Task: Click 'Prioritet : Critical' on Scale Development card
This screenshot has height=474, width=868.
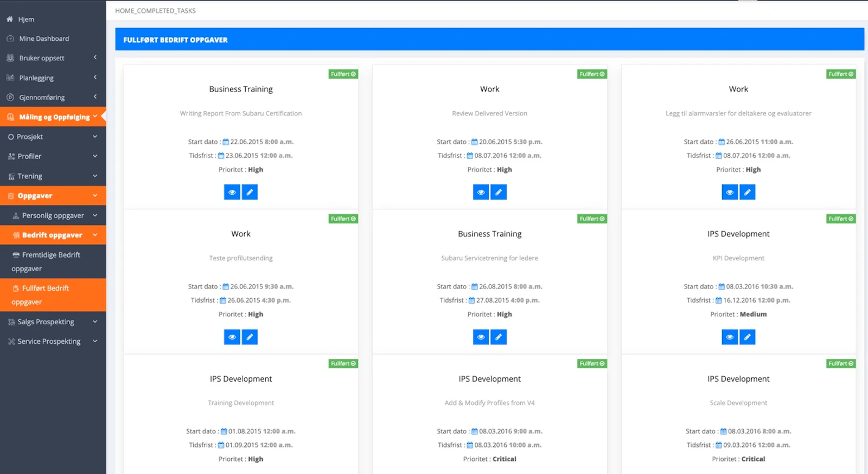Action: (738, 459)
